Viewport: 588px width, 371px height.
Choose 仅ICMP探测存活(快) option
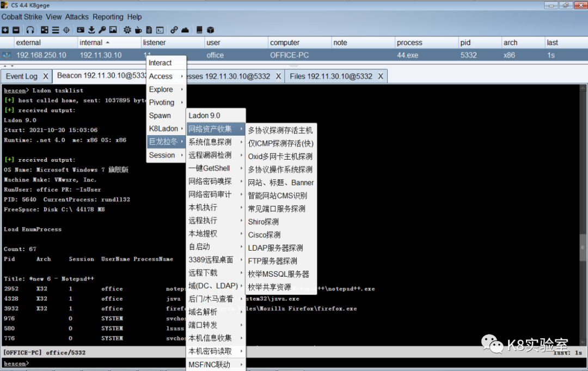[281, 143]
